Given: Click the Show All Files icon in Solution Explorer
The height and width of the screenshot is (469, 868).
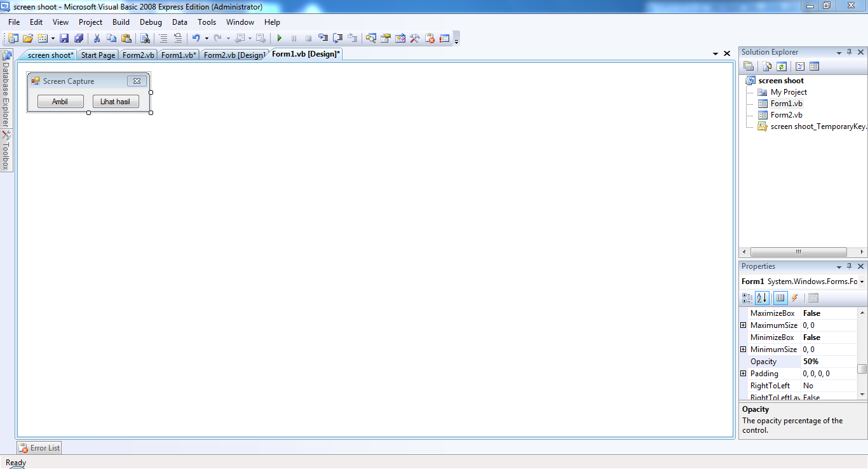Looking at the screenshot, I should click(x=768, y=66).
